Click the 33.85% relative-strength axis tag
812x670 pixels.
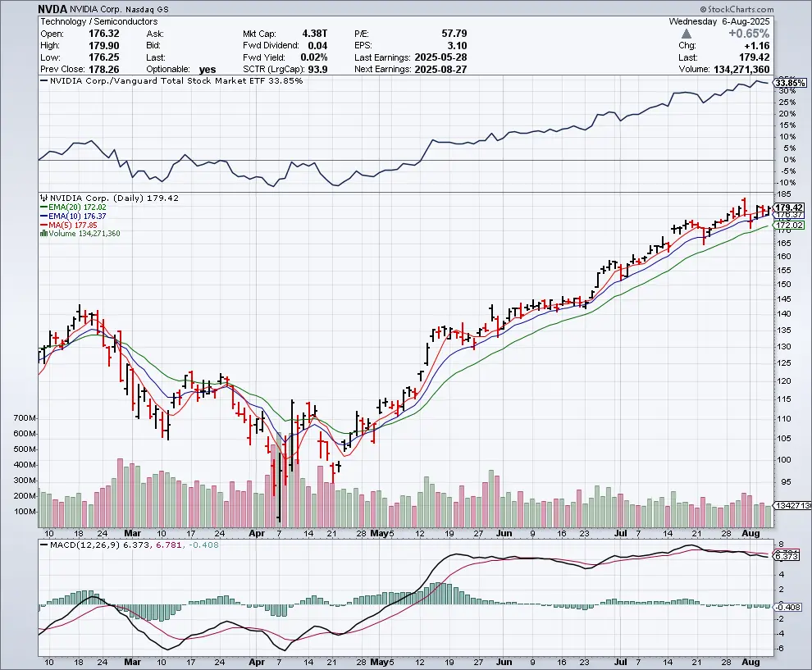pyautogui.click(x=790, y=83)
